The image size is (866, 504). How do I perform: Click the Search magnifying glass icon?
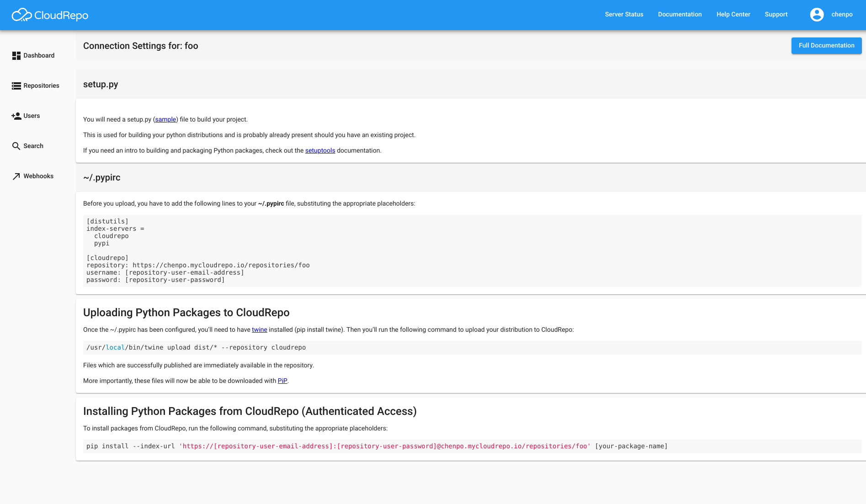pyautogui.click(x=16, y=146)
